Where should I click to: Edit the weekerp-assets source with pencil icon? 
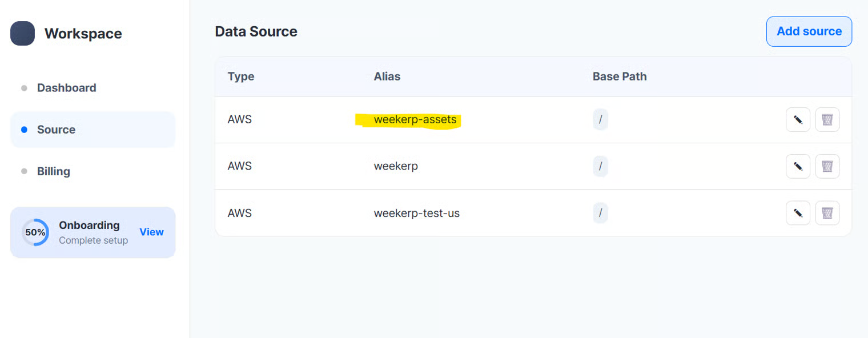coord(798,120)
